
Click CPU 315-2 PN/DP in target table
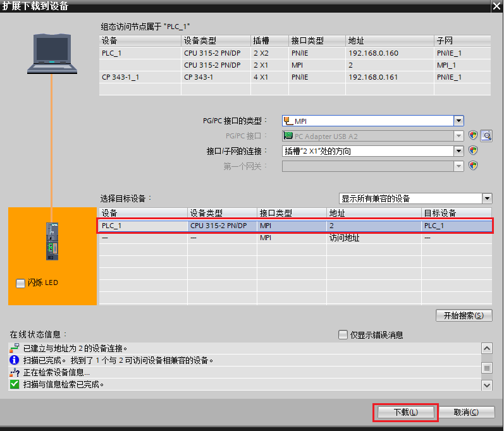(222, 226)
